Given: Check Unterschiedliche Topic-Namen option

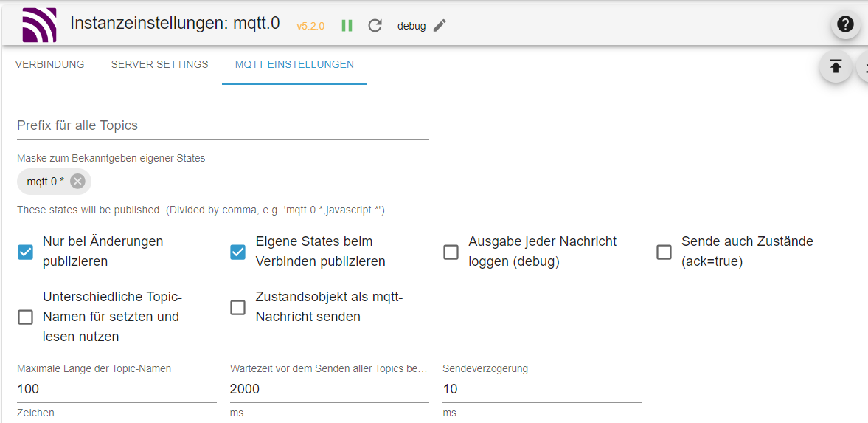Looking at the screenshot, I should 26,317.
